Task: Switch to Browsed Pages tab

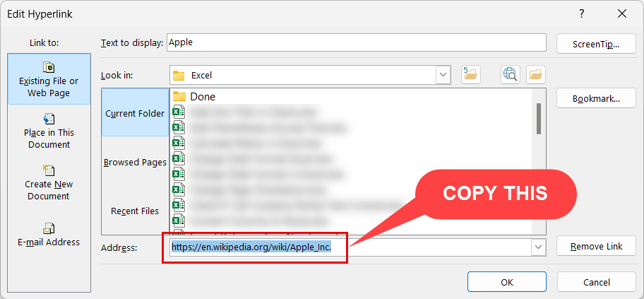Action: click(135, 162)
